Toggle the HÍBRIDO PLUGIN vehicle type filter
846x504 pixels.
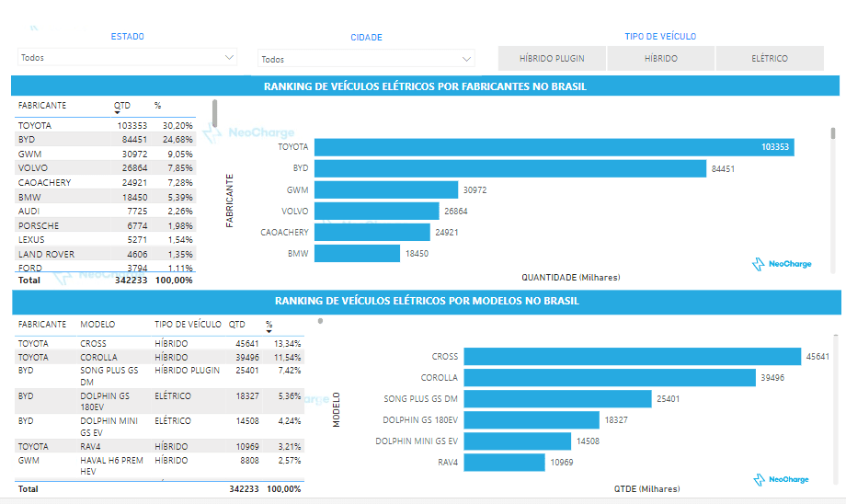[x=551, y=58]
